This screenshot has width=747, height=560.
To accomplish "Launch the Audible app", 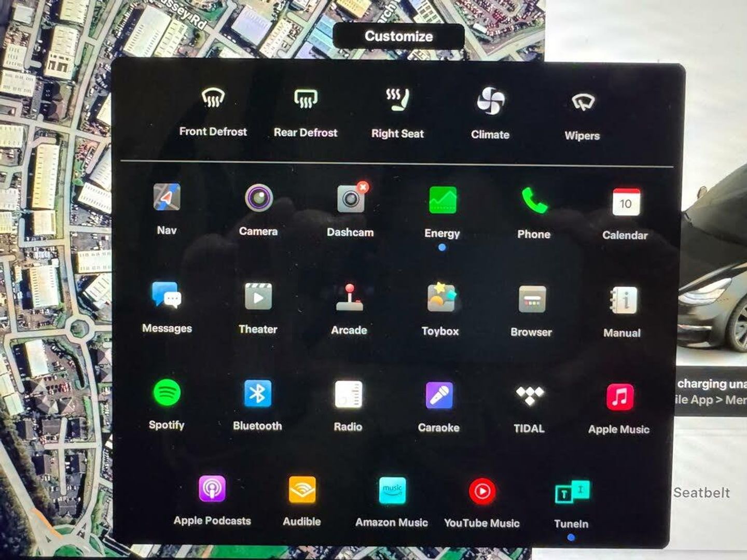I will point(302,502).
